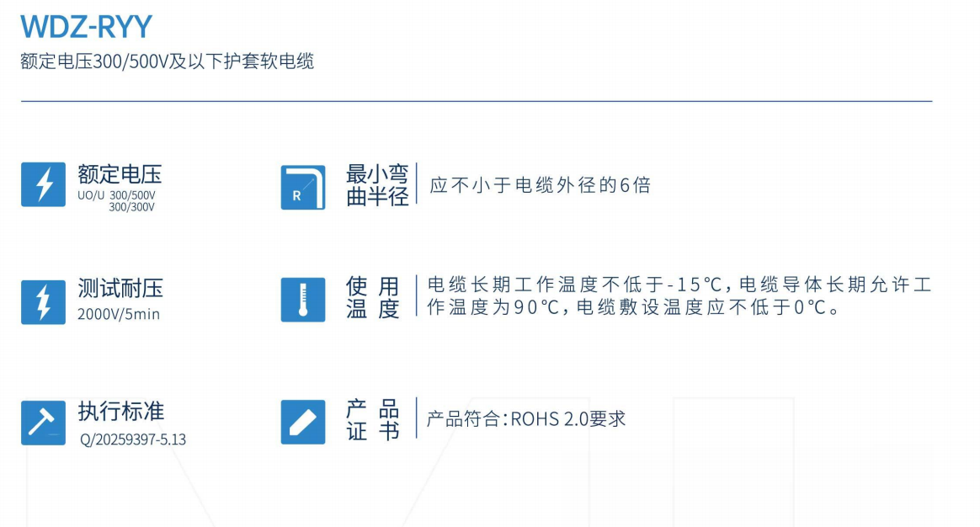Select the pencil icon for 产品证书
The width and height of the screenshot is (980, 527).
(x=302, y=422)
